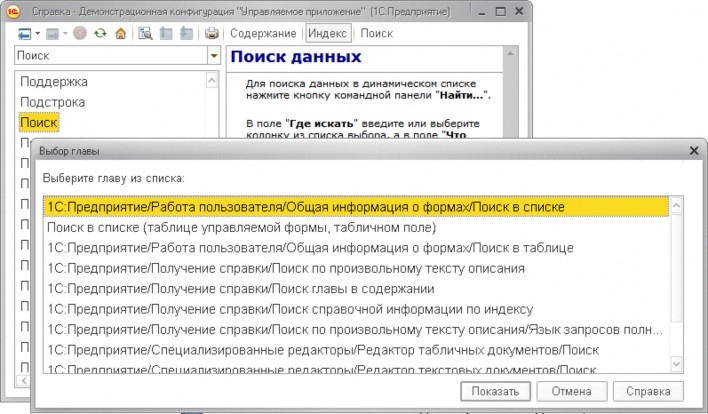The image size is (708, 414).
Task: Click the round stop loading icon
Action: tap(80, 33)
